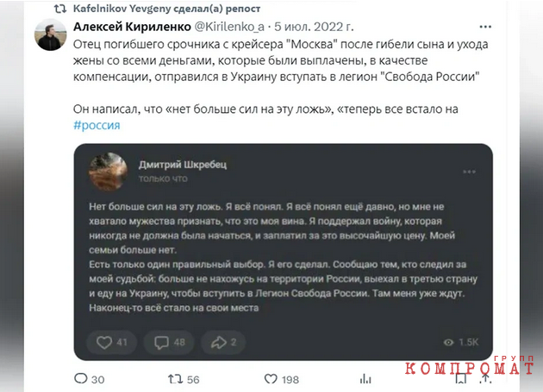Screen dimensions: 543x392
Task: Click the retweet icon showing 56
Action: [x=175, y=379]
